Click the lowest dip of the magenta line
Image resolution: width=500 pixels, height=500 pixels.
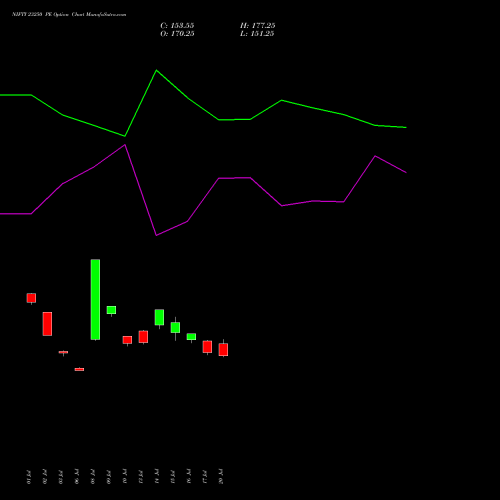coord(156,235)
